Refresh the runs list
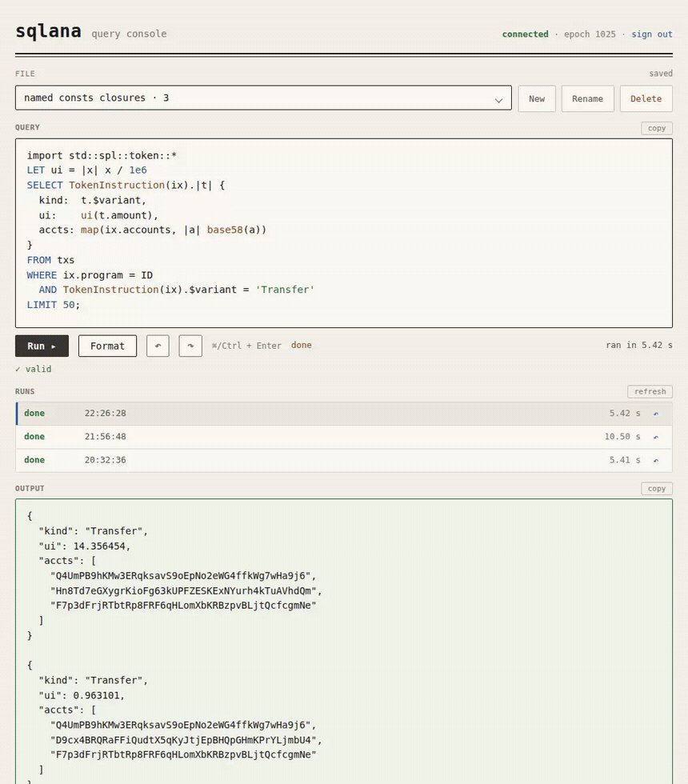The image size is (688, 784). [x=650, y=391]
